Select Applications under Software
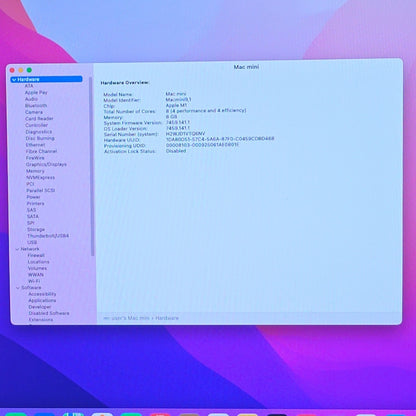The height and width of the screenshot is (416, 416). point(42,300)
